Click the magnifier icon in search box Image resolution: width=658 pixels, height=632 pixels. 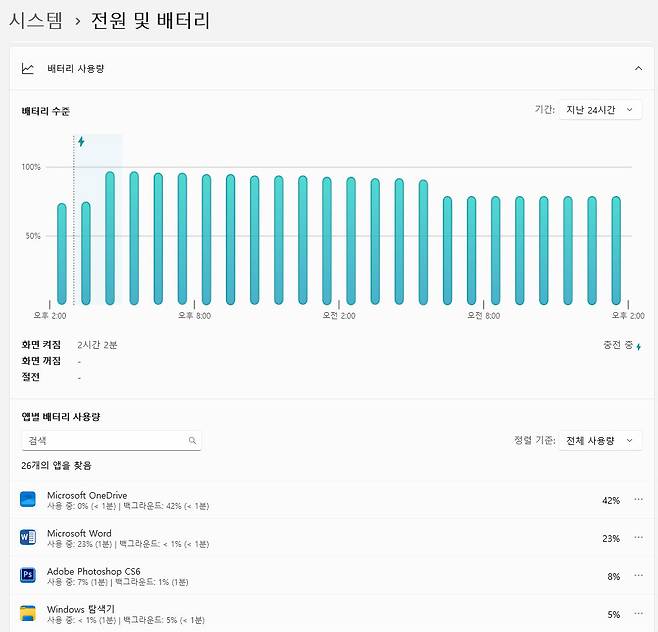[192, 440]
